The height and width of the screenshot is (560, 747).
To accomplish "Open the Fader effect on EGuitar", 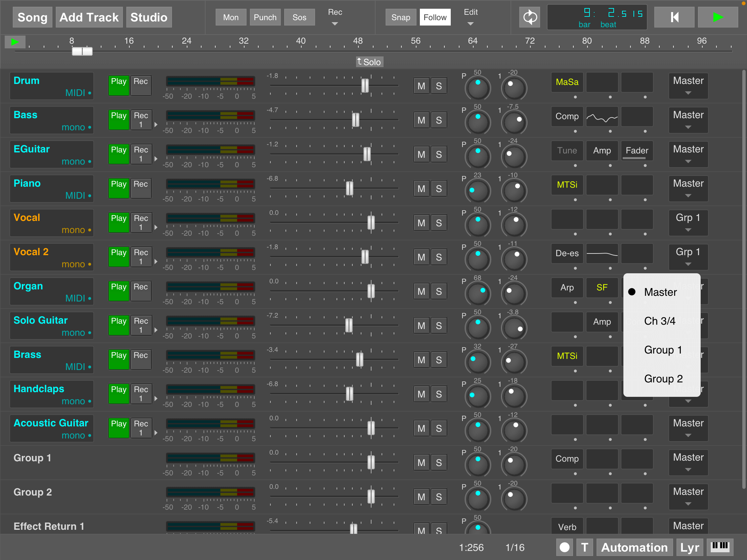I will tap(637, 151).
